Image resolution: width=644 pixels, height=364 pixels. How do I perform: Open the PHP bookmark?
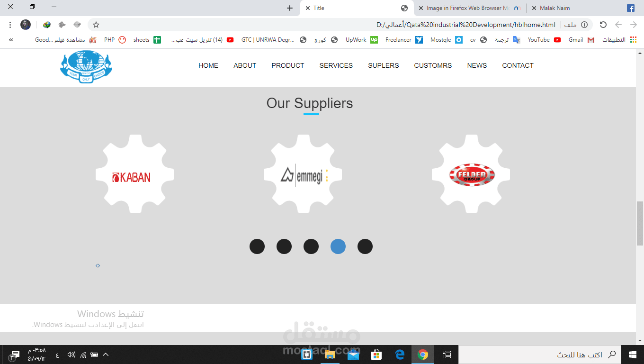pos(115,40)
